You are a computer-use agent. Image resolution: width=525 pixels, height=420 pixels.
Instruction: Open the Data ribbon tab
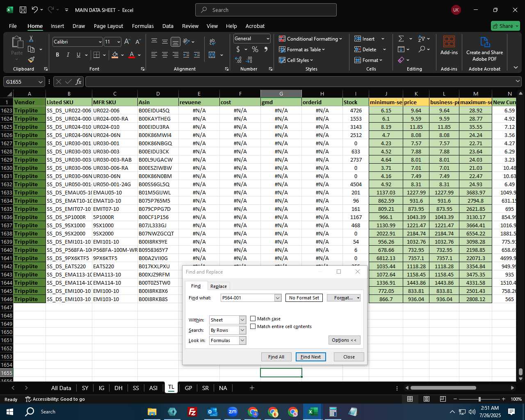click(x=168, y=26)
